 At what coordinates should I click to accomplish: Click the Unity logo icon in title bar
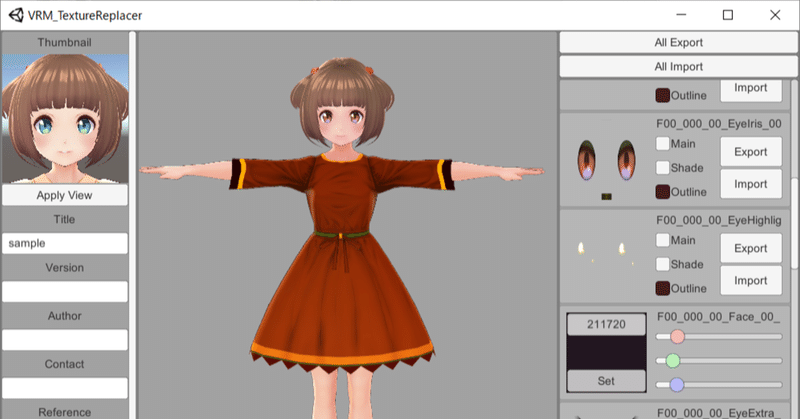click(x=16, y=15)
